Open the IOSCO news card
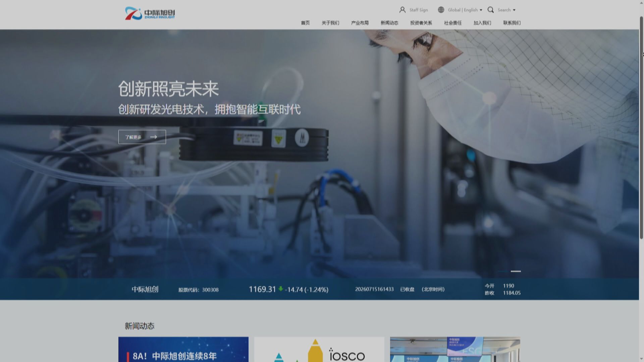The width and height of the screenshot is (644, 362). [x=319, y=349]
